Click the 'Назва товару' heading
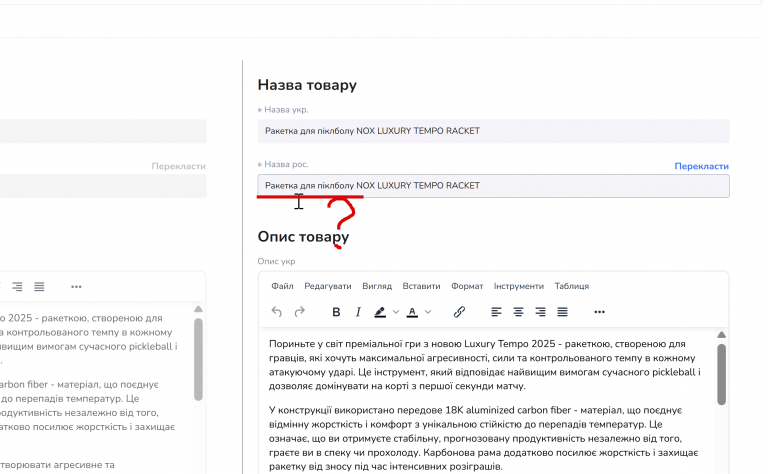768x474 pixels. click(x=307, y=85)
